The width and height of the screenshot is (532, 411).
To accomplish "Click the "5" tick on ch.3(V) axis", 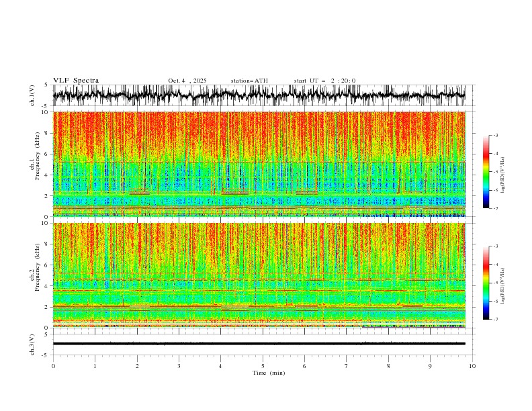I will pos(46,334).
